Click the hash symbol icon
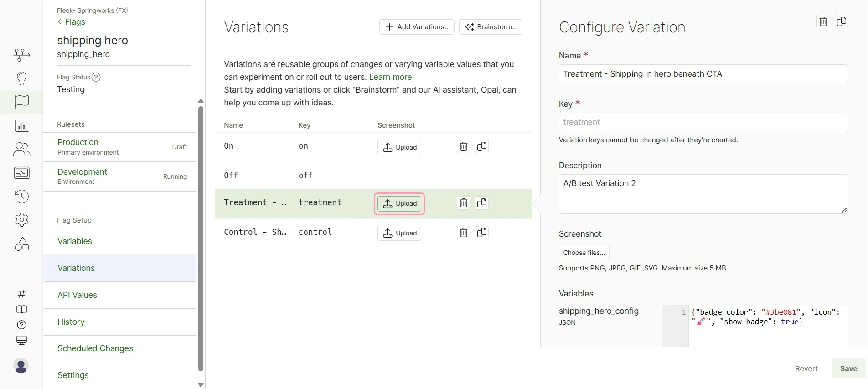The image size is (868, 389). coord(21,293)
